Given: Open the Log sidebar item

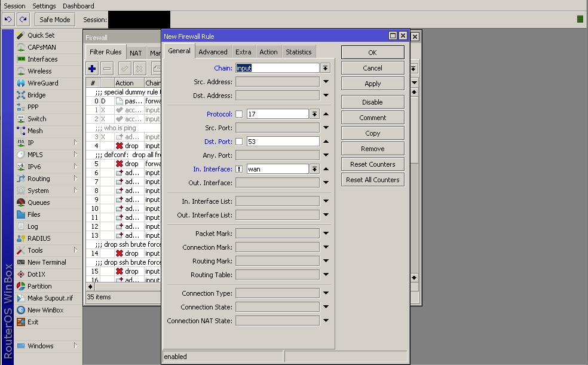Looking at the screenshot, I should coord(32,226).
